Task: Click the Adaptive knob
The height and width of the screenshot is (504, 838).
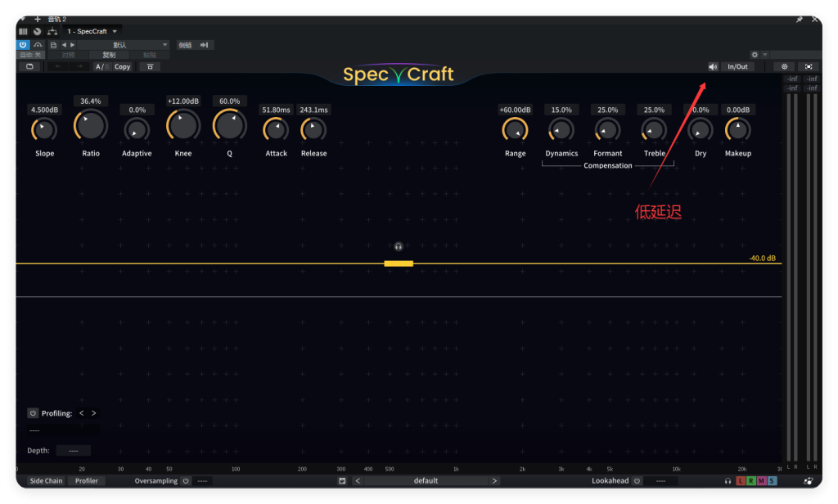Action: [137, 130]
